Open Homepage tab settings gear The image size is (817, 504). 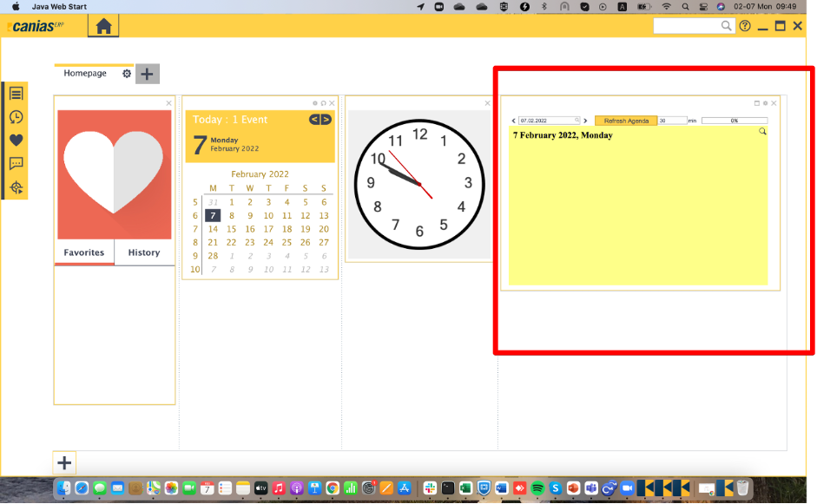[127, 74]
